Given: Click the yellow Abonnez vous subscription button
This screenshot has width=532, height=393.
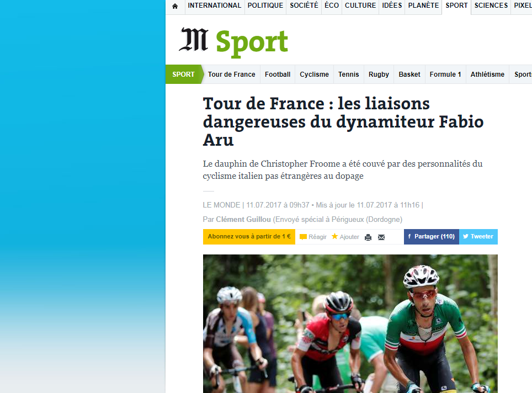Looking at the screenshot, I should pos(249,237).
